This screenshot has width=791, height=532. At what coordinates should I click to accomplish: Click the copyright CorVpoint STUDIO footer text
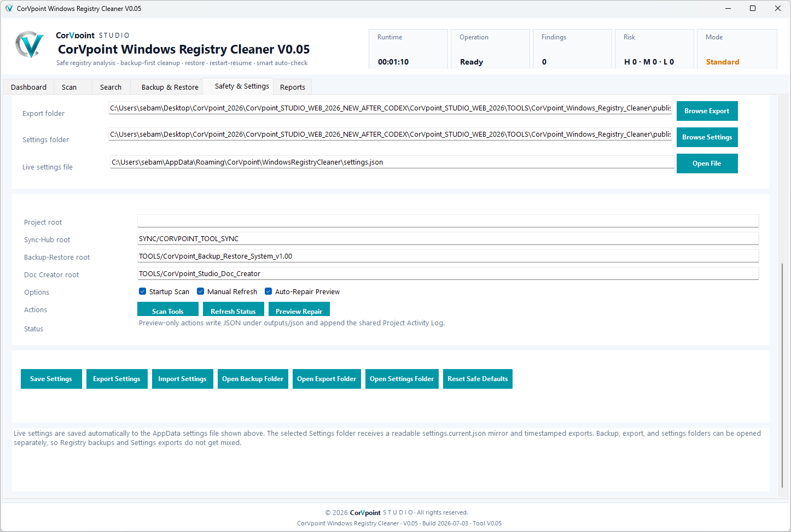point(397,512)
